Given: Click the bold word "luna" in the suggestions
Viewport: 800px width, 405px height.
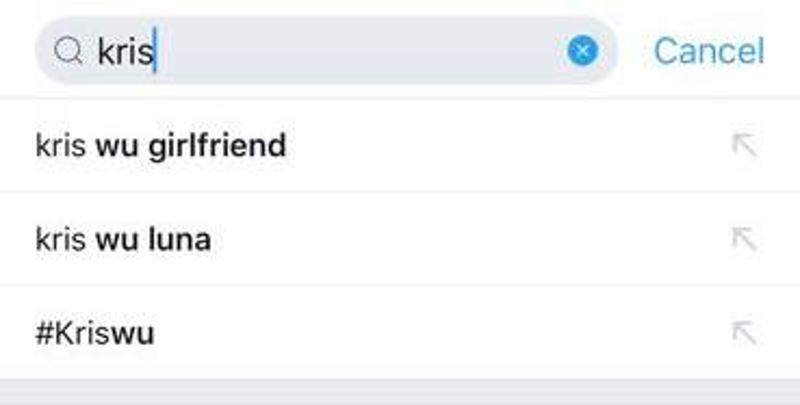Looking at the screenshot, I should tap(181, 240).
